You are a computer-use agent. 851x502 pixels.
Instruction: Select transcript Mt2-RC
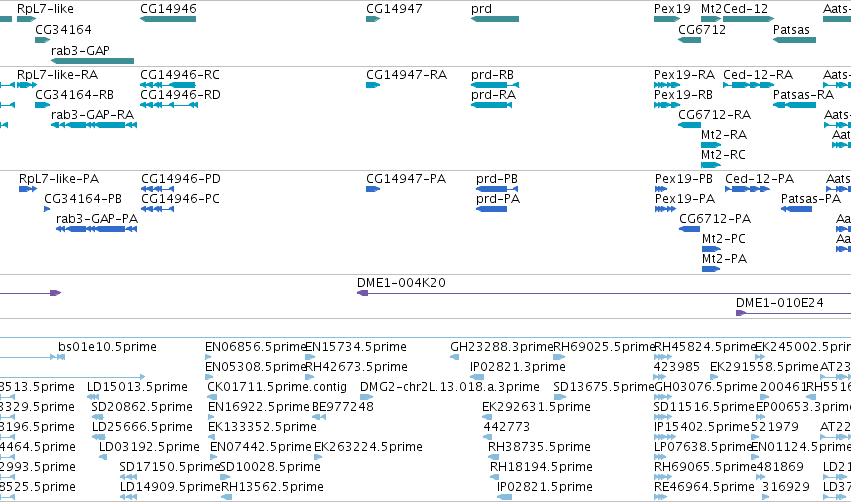711,165
